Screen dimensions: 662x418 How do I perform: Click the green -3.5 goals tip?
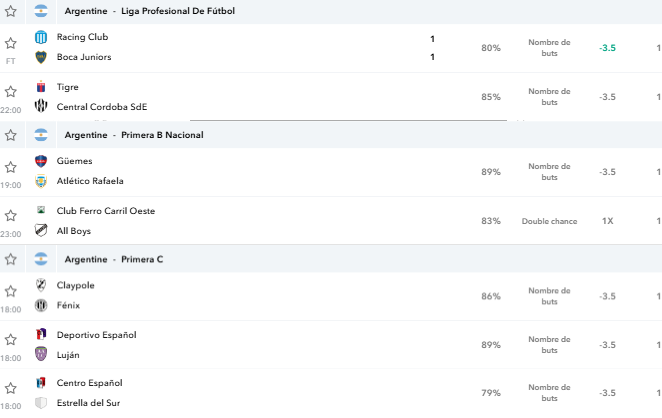point(608,48)
